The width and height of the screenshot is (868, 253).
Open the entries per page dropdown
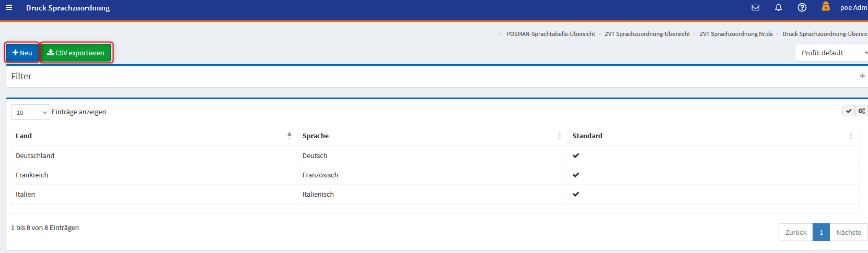[x=30, y=112]
